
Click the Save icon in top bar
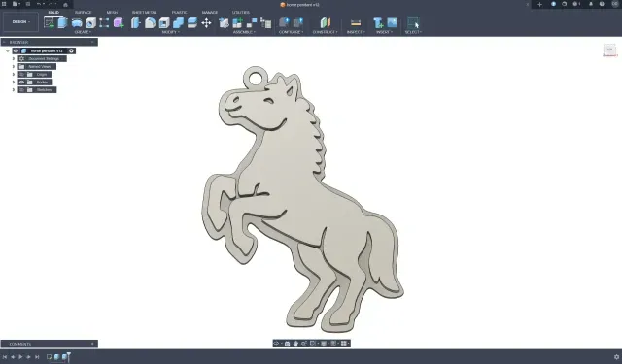[x=28, y=4]
